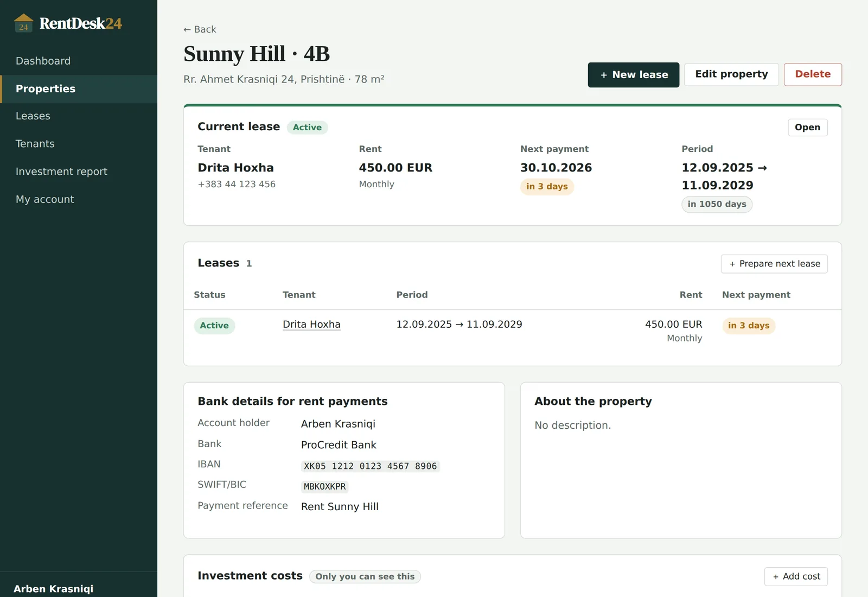
Task: Go back using the Back link
Action: [x=200, y=29]
